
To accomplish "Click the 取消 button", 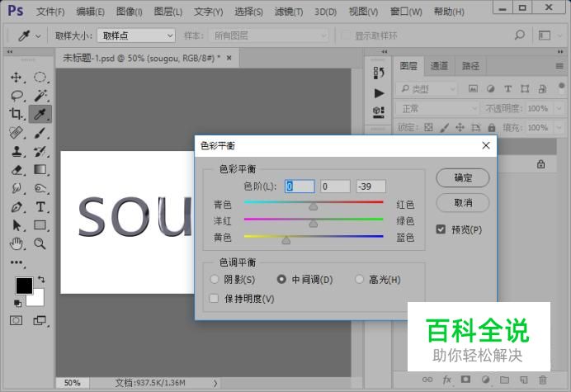I will click(x=463, y=202).
